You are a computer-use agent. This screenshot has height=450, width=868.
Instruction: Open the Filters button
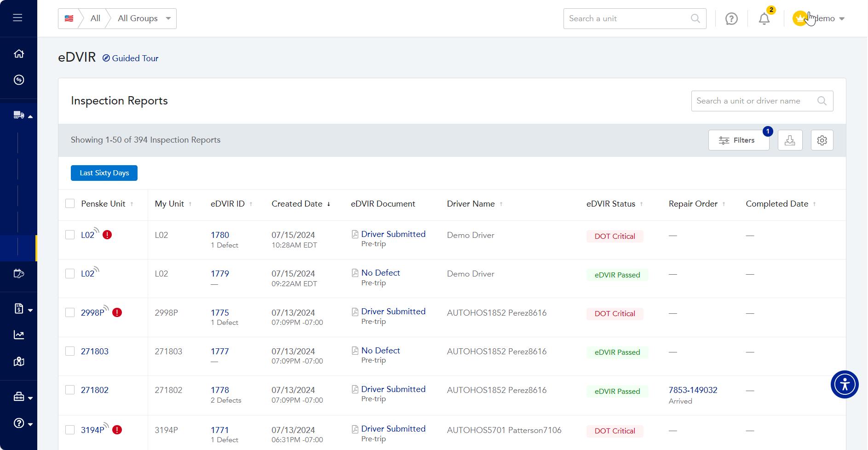(738, 140)
